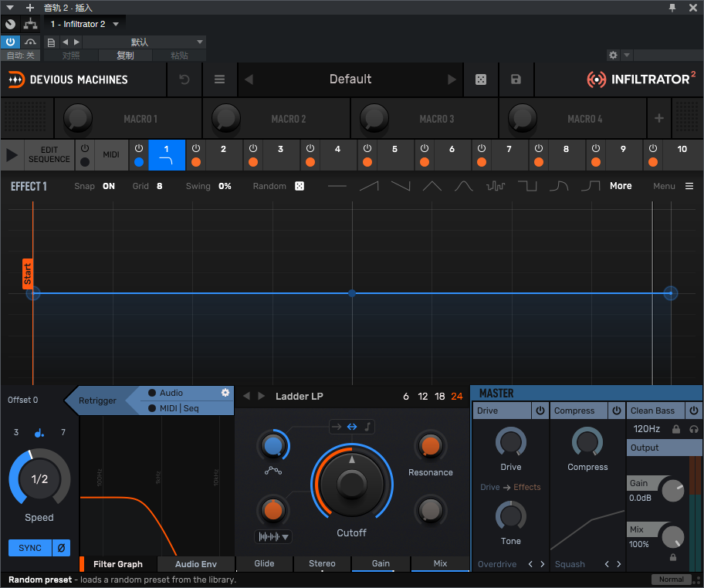Open the Mix tab

coord(440,563)
